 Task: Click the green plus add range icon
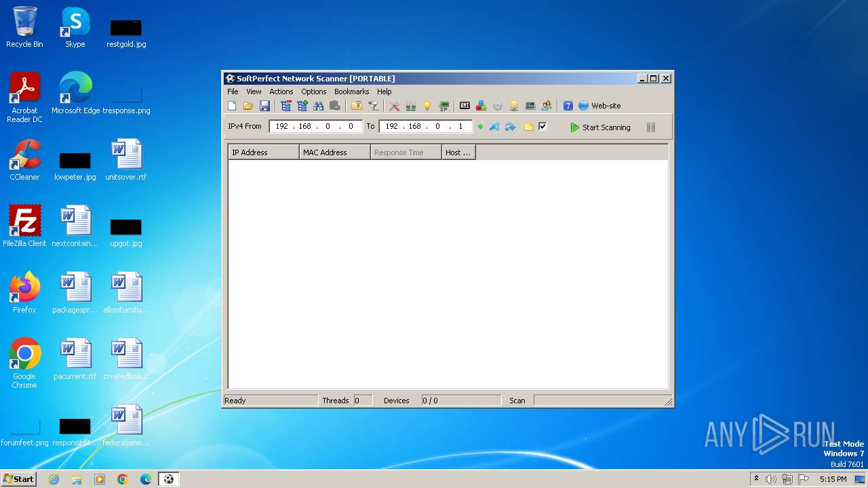[x=480, y=127]
